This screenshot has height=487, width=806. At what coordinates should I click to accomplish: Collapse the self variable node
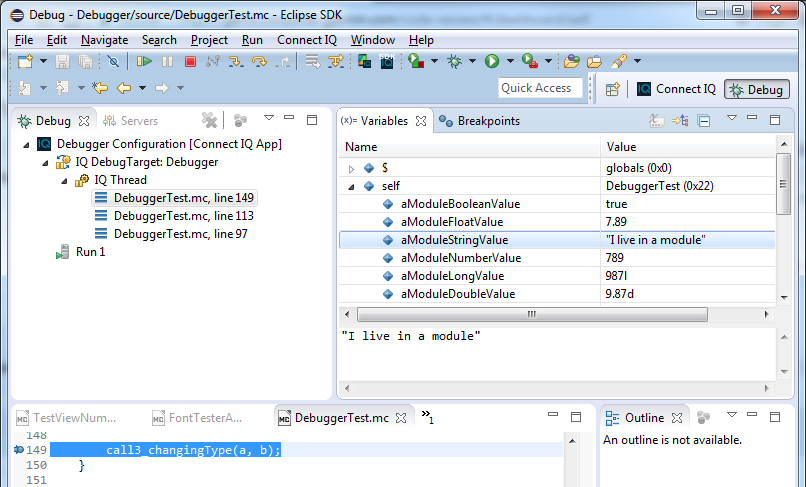(x=352, y=187)
